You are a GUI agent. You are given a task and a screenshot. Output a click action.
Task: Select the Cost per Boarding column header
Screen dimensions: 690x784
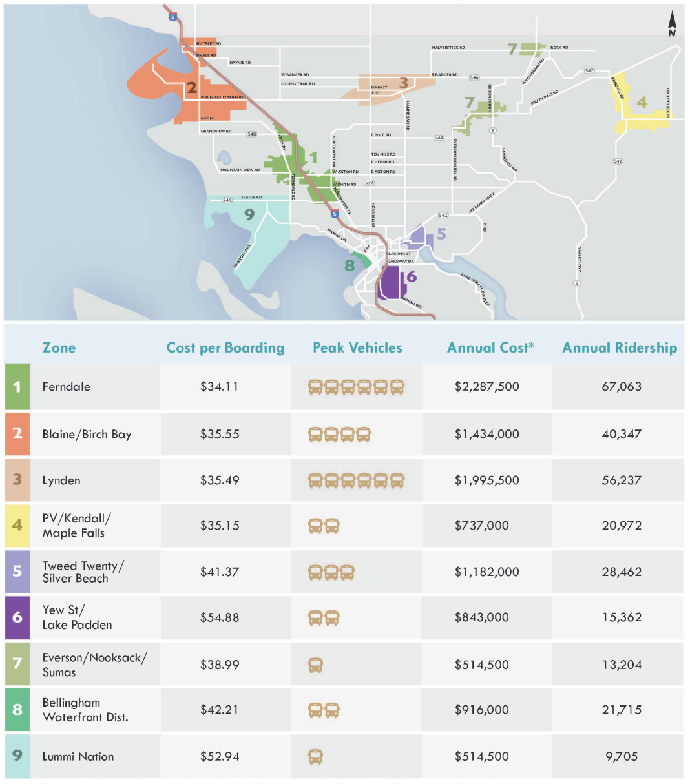pyautogui.click(x=225, y=348)
